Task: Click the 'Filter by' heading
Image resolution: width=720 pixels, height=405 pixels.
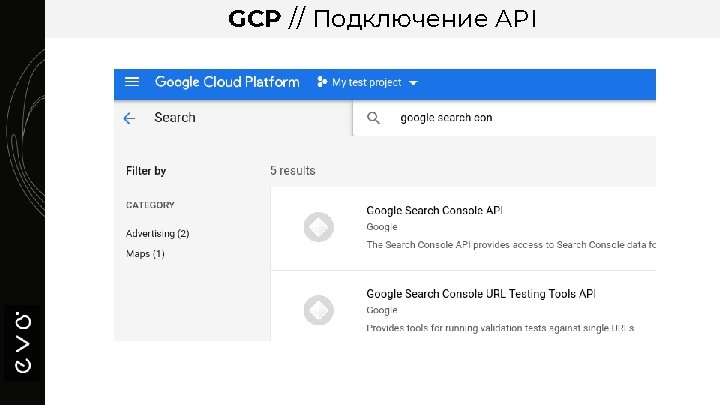Action: pyautogui.click(x=146, y=171)
